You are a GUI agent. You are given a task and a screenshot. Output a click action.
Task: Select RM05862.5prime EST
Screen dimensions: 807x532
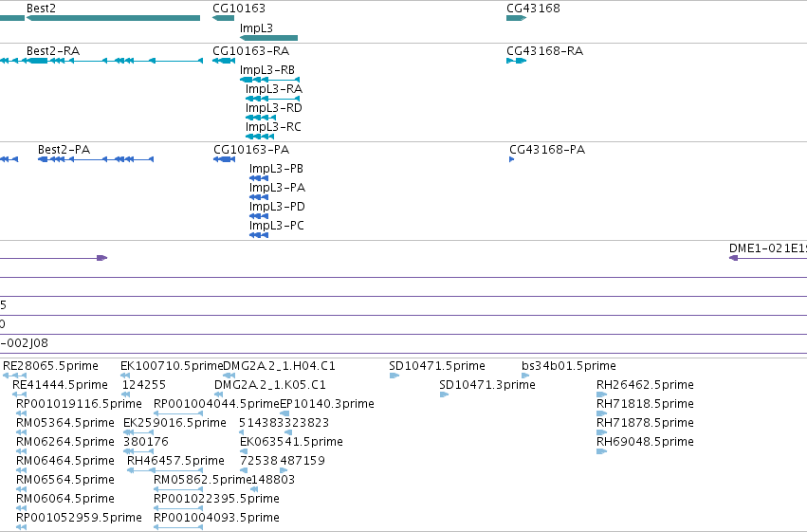(x=178, y=490)
